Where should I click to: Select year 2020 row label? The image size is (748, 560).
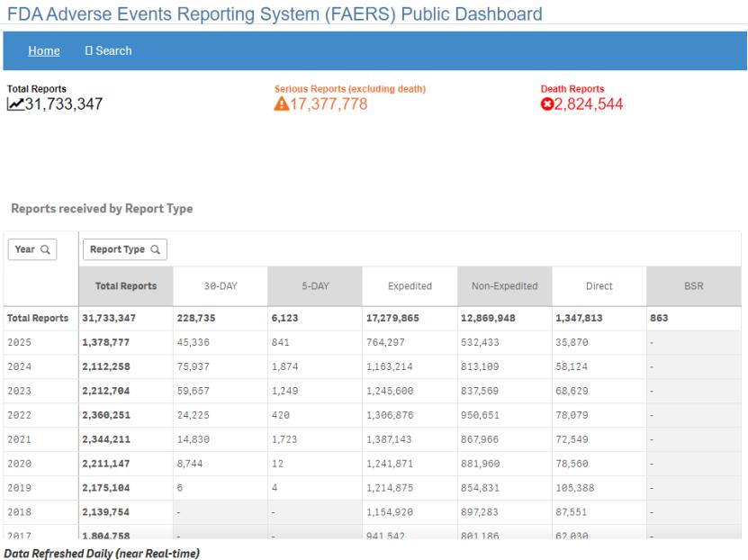[x=20, y=464]
